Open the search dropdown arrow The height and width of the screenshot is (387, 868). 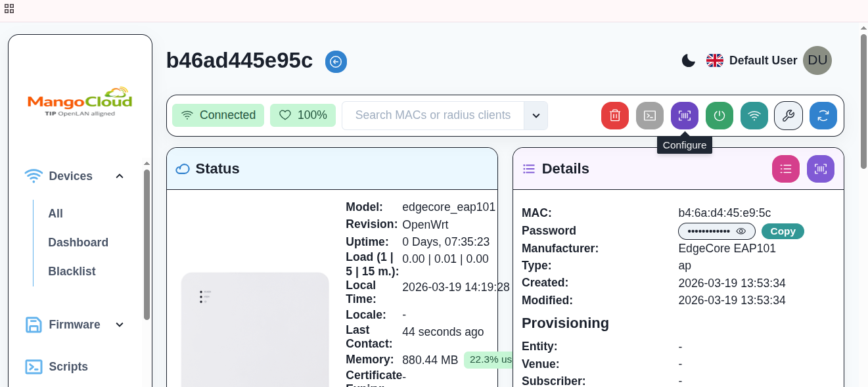click(x=536, y=116)
